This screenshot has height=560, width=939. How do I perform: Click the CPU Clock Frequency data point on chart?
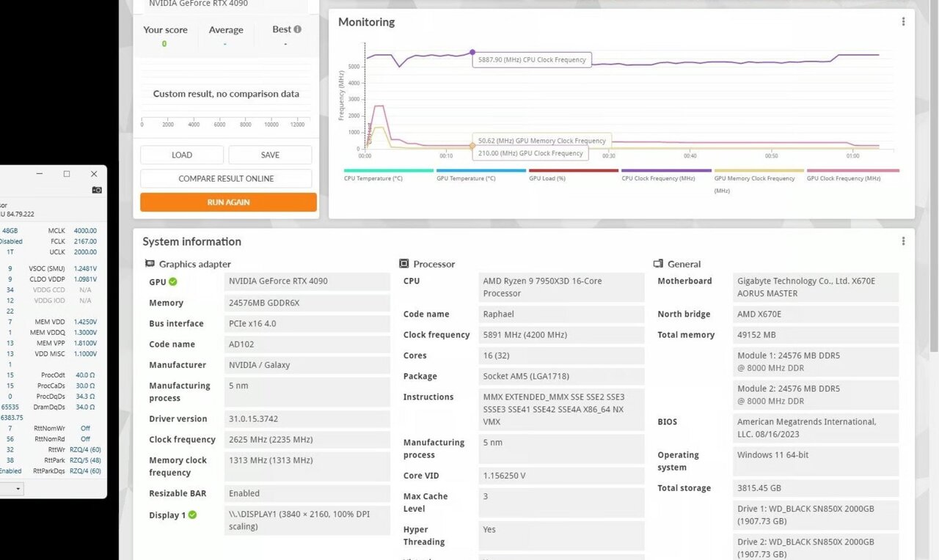(x=472, y=53)
